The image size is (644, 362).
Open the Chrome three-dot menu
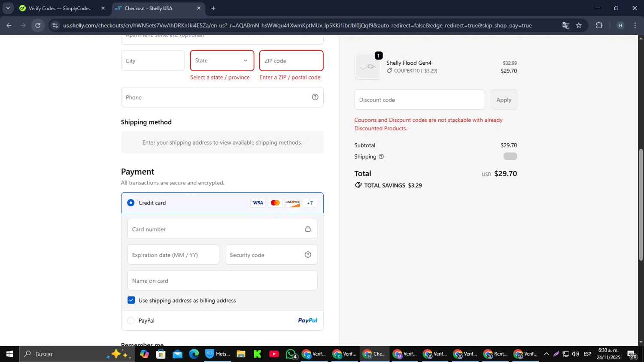tap(635, 25)
